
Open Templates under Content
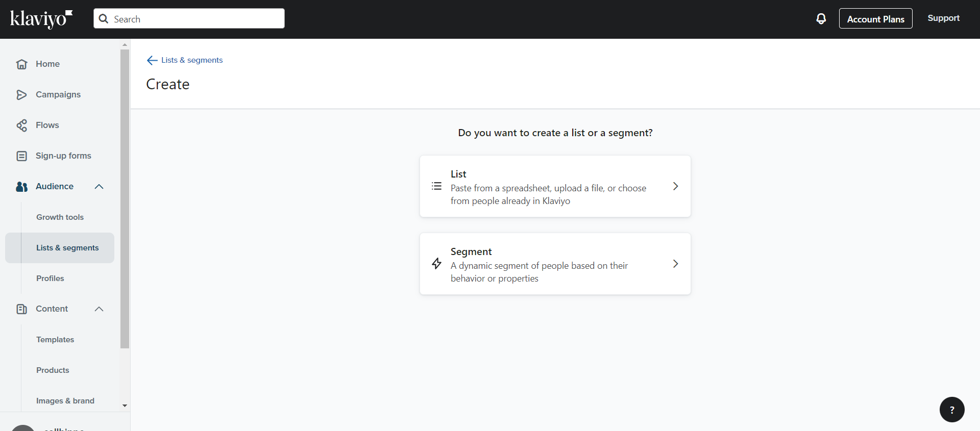55,340
